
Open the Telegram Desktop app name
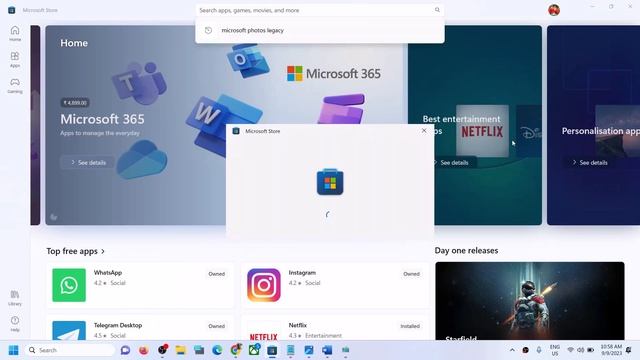point(118,325)
